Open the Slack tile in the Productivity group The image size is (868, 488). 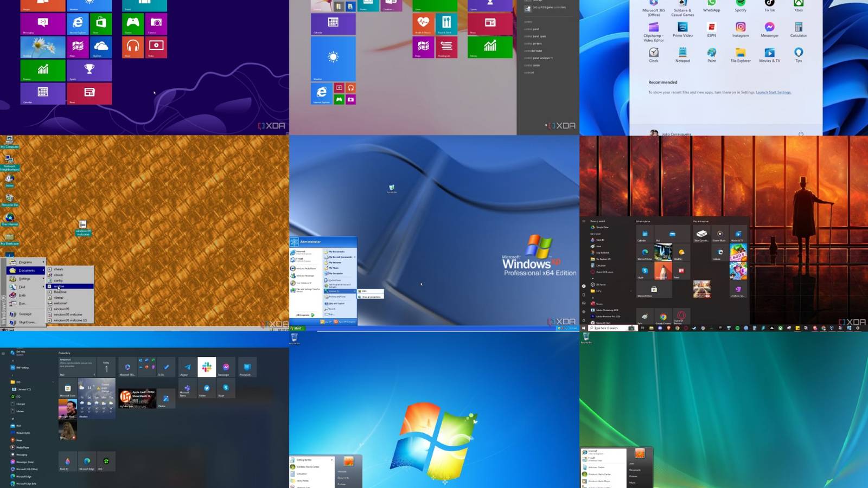(x=207, y=367)
